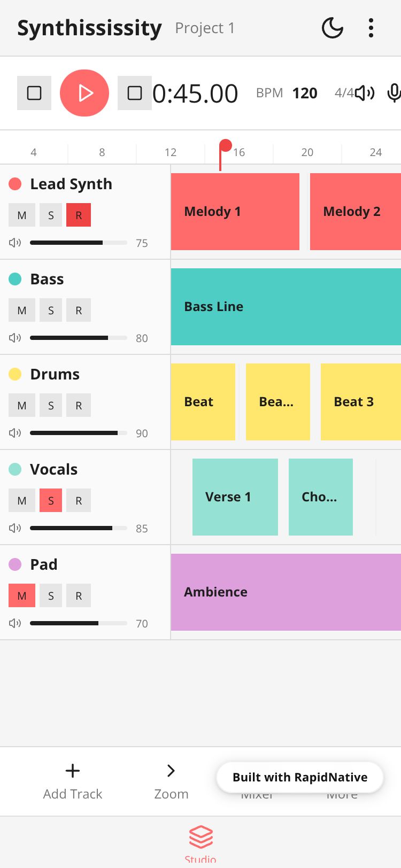Click the BPM 120 tempo value
Image resolution: width=401 pixels, height=868 pixels.
(305, 93)
